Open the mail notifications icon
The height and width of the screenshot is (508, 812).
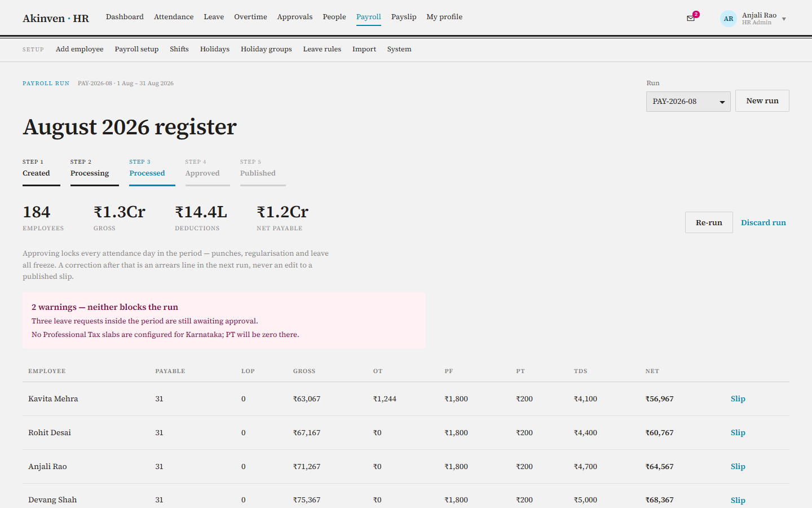691,19
